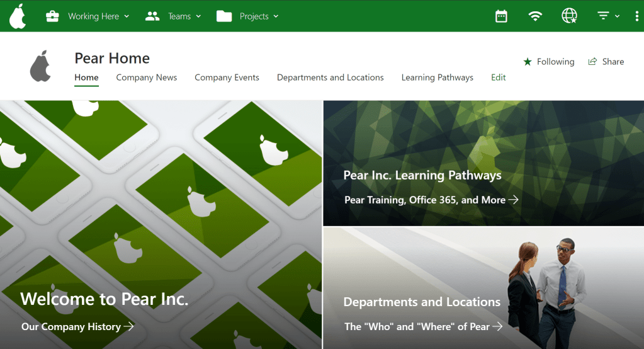This screenshot has height=349, width=644.
Task: Click the Share button label
Action: click(x=613, y=62)
